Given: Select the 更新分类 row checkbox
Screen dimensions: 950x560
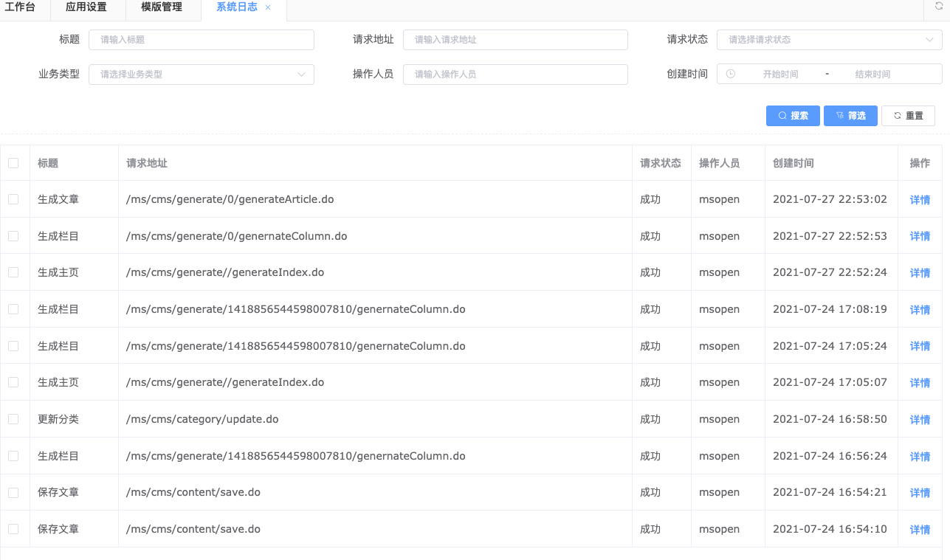Looking at the screenshot, I should click(x=13, y=419).
